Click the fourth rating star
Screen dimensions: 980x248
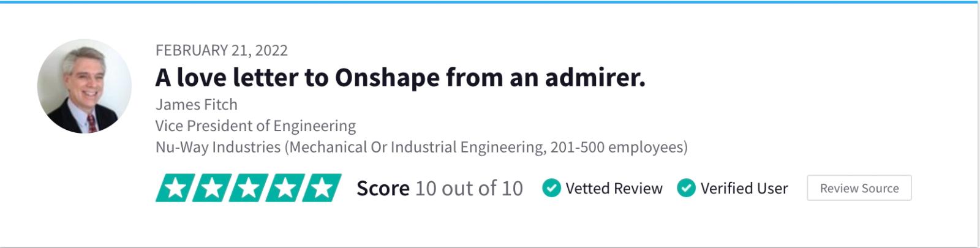click(x=285, y=188)
